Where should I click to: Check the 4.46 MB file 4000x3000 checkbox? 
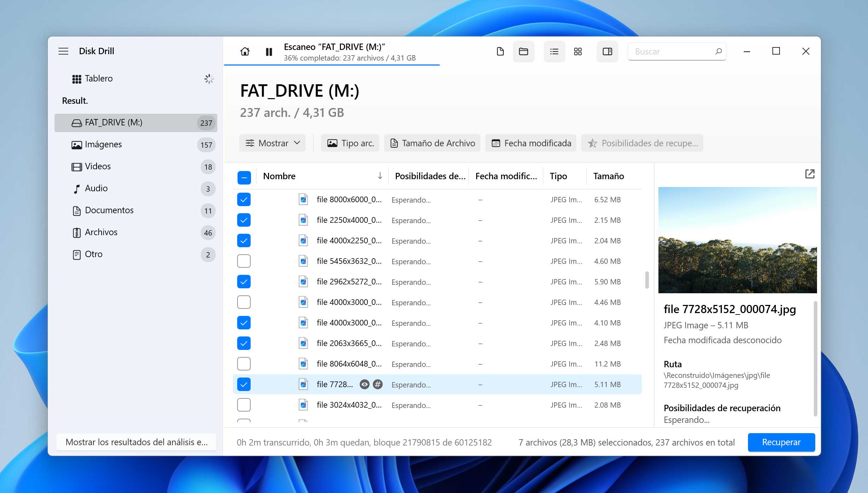[244, 302]
